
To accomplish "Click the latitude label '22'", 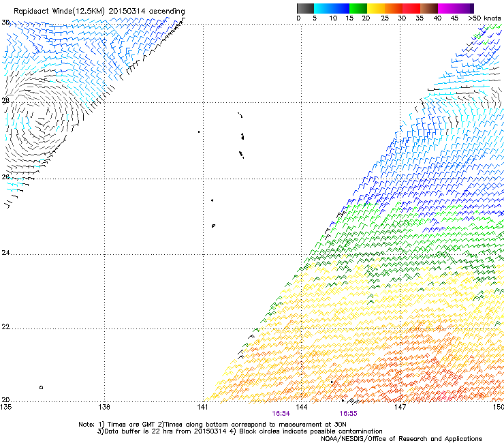I will tap(5, 327).
